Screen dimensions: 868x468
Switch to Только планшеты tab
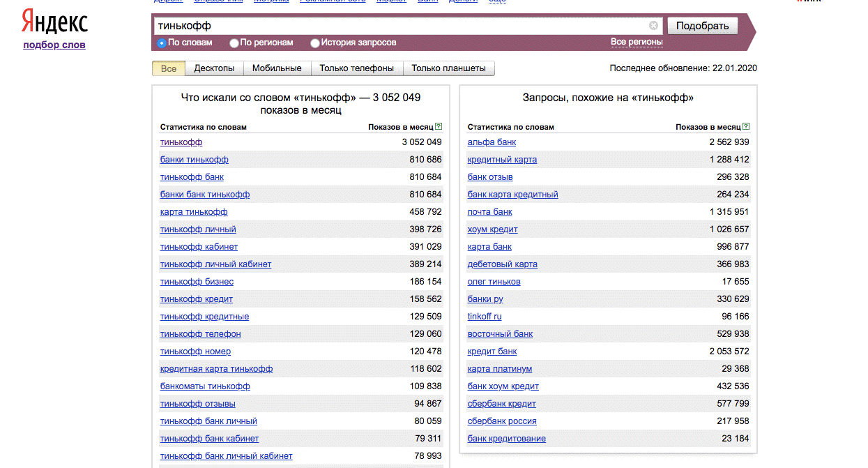tap(449, 68)
